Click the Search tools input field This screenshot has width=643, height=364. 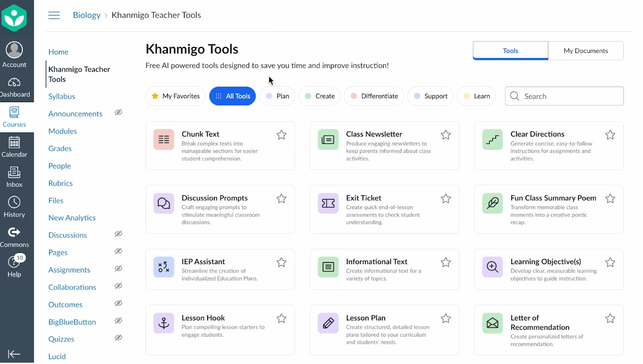coord(564,96)
